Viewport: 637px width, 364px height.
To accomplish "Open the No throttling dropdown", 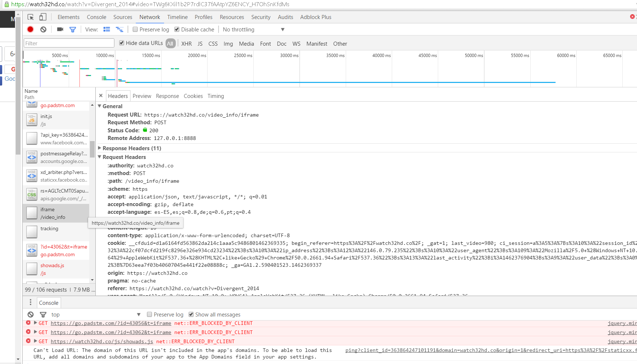I will click(x=254, y=30).
